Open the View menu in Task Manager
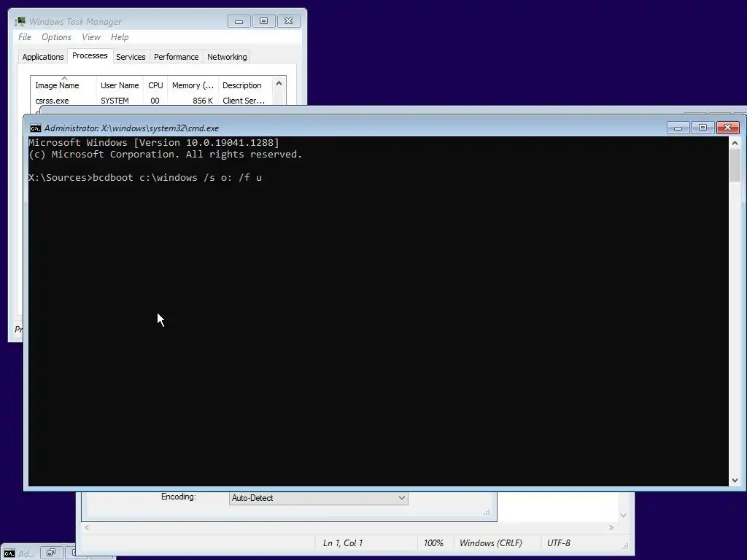Viewport: 747px width, 560px height. coord(91,37)
